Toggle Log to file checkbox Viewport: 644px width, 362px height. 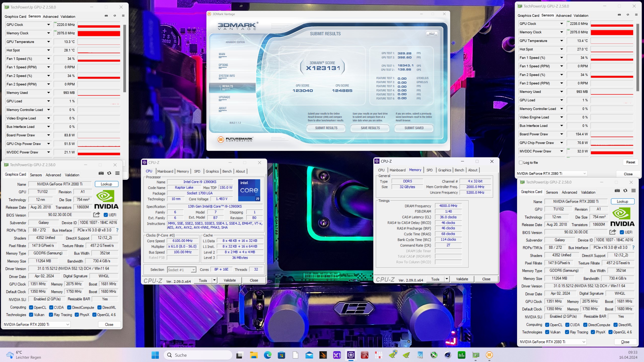[x=521, y=163]
